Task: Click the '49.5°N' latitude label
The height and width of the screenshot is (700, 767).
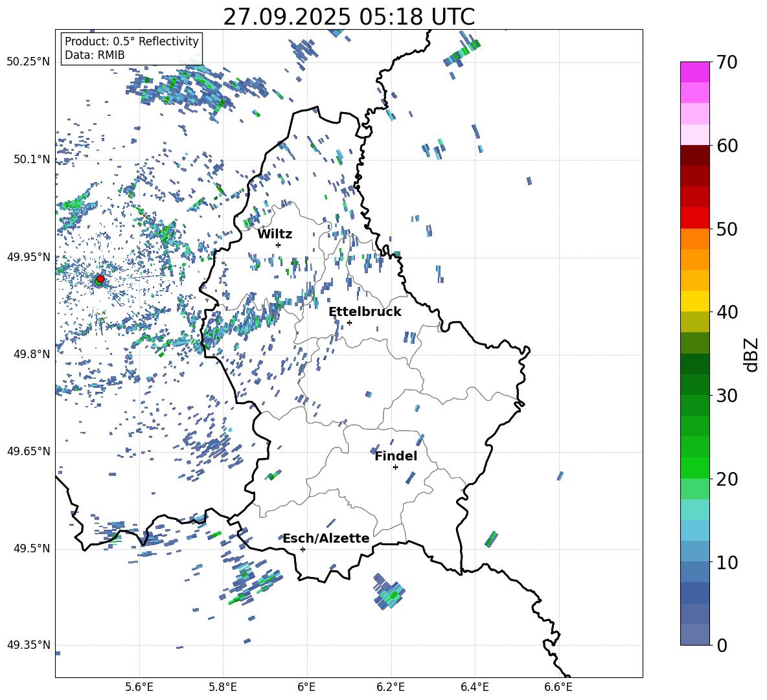Action: pyautogui.click(x=32, y=548)
